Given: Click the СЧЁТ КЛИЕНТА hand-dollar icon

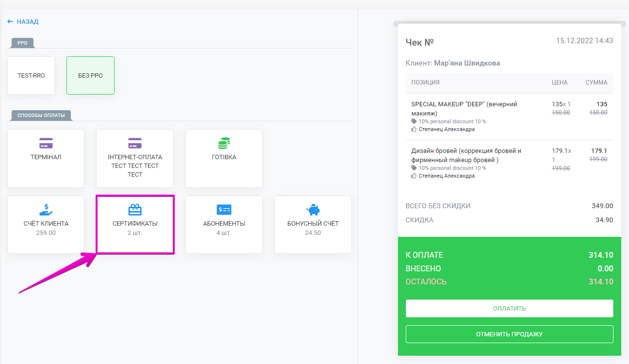Looking at the screenshot, I should (x=46, y=210).
